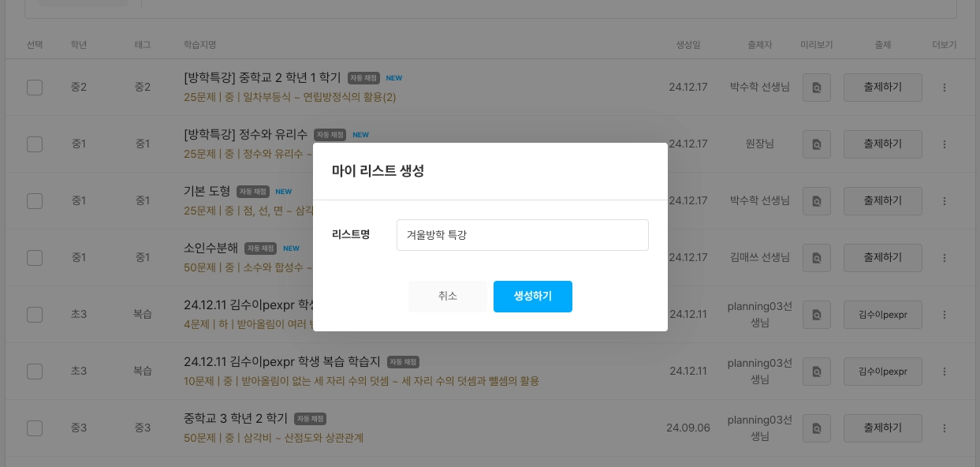Click the 생성하기 button in dialog
The width and height of the screenshot is (980, 467).
[532, 297]
